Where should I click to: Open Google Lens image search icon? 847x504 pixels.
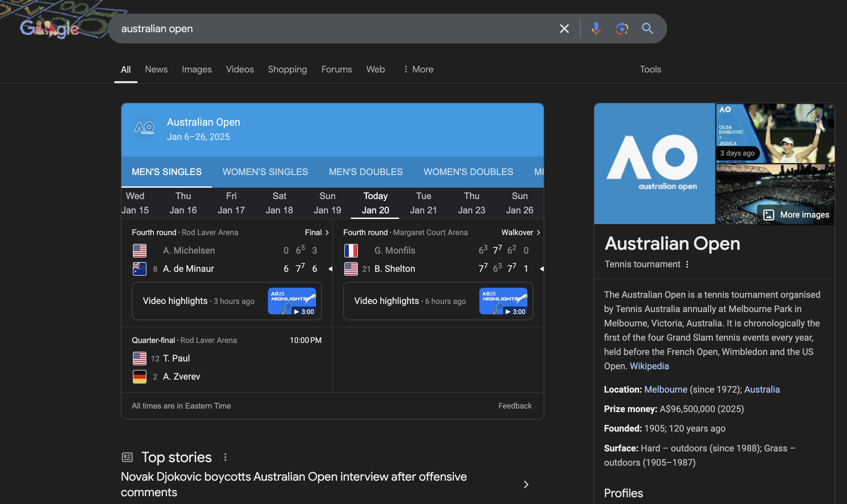(x=622, y=29)
